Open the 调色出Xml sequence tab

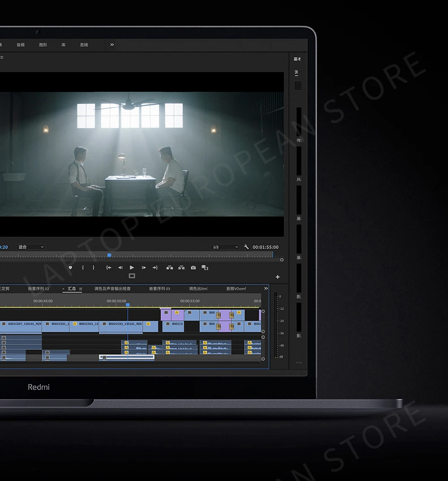pos(198,288)
